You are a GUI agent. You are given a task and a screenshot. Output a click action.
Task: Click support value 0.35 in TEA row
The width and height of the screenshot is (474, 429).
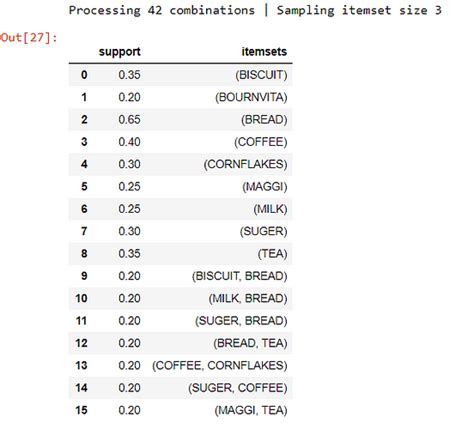click(129, 254)
